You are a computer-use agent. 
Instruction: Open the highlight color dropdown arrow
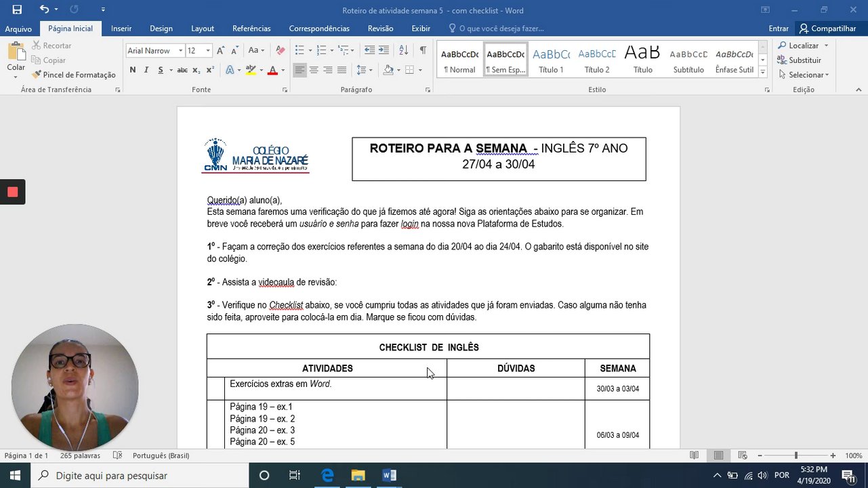coord(260,70)
